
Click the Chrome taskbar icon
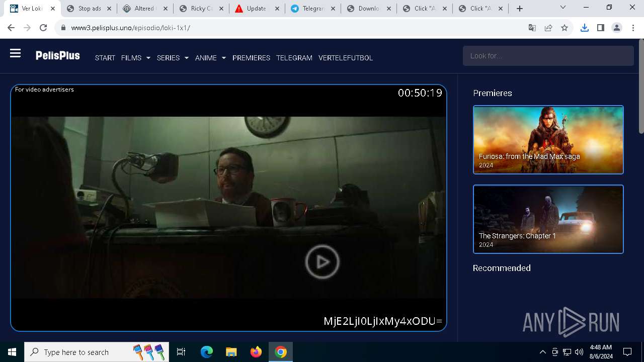(x=281, y=352)
